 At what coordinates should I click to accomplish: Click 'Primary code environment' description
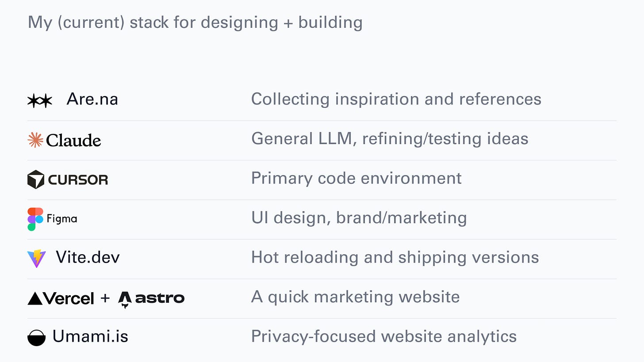(x=356, y=178)
